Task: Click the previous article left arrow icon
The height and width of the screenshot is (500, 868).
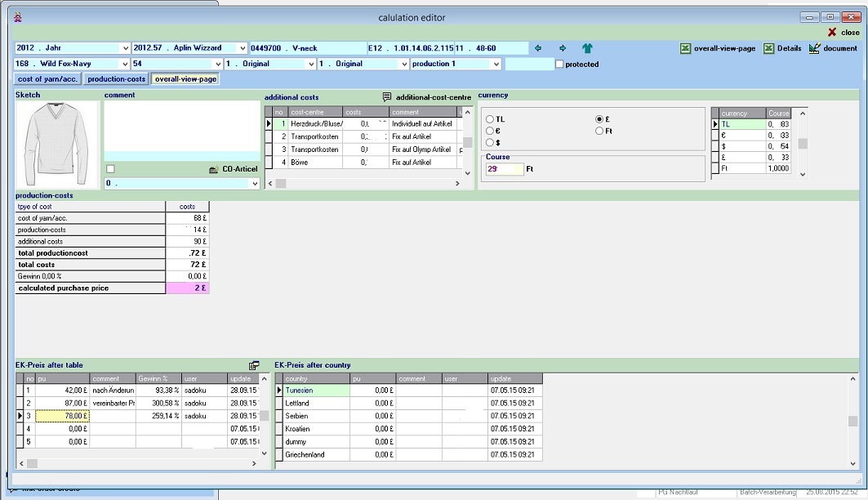Action: click(538, 48)
